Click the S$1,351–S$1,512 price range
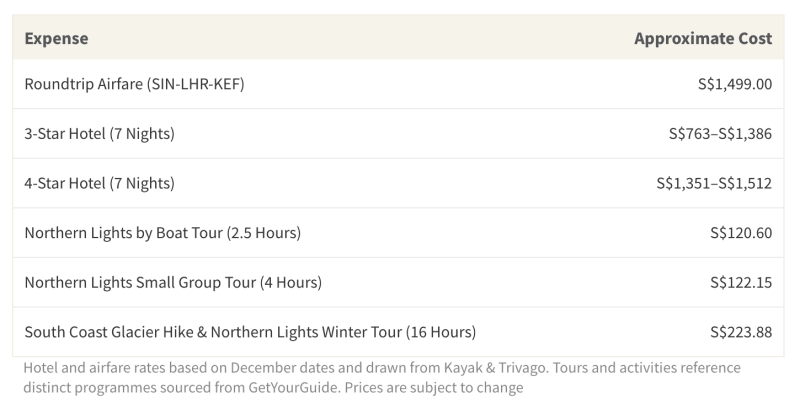This screenshot has width=800, height=409. pos(714,183)
